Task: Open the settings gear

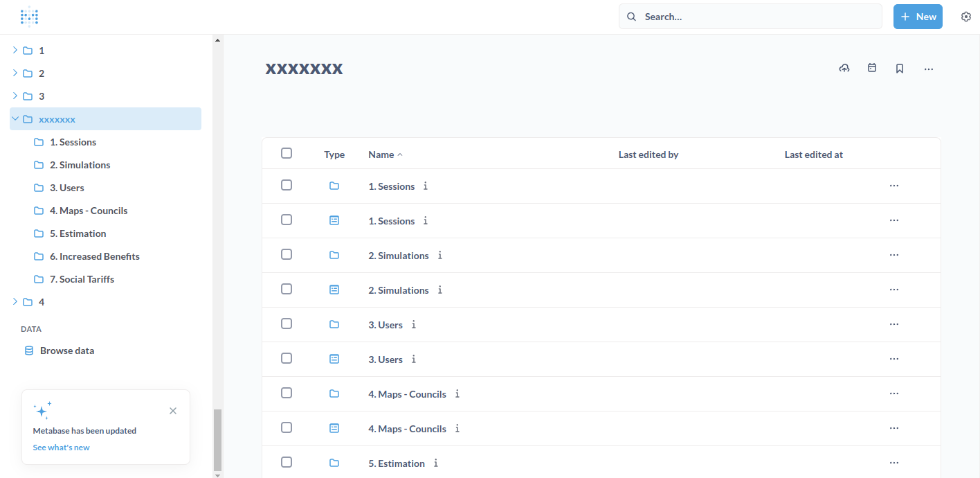Action: pyautogui.click(x=966, y=16)
